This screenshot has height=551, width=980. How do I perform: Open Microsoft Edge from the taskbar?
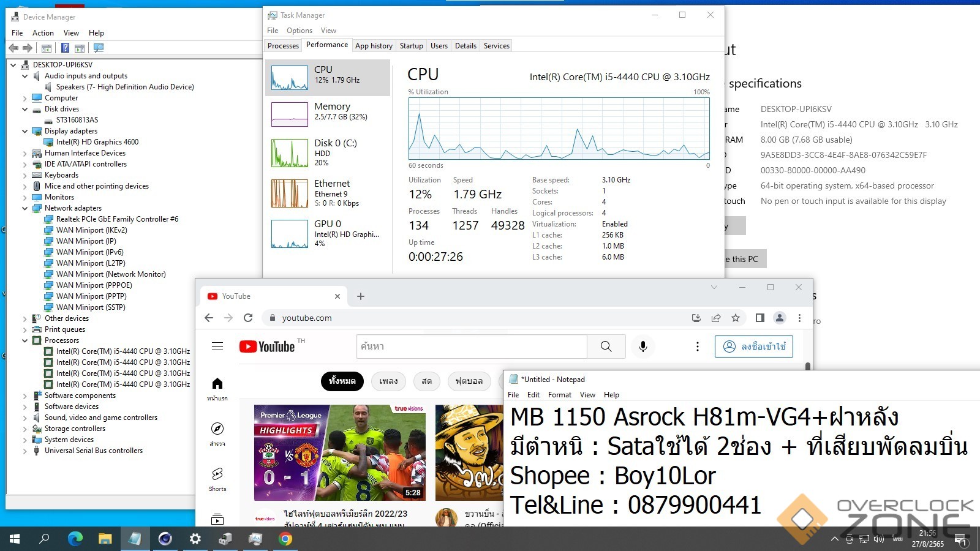tap(75, 539)
